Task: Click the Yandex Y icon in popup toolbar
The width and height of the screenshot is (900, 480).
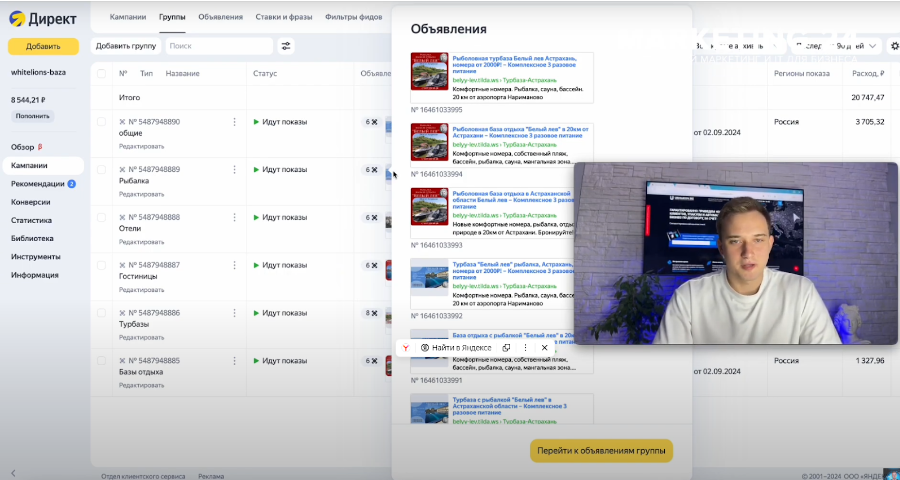Action: [405, 348]
